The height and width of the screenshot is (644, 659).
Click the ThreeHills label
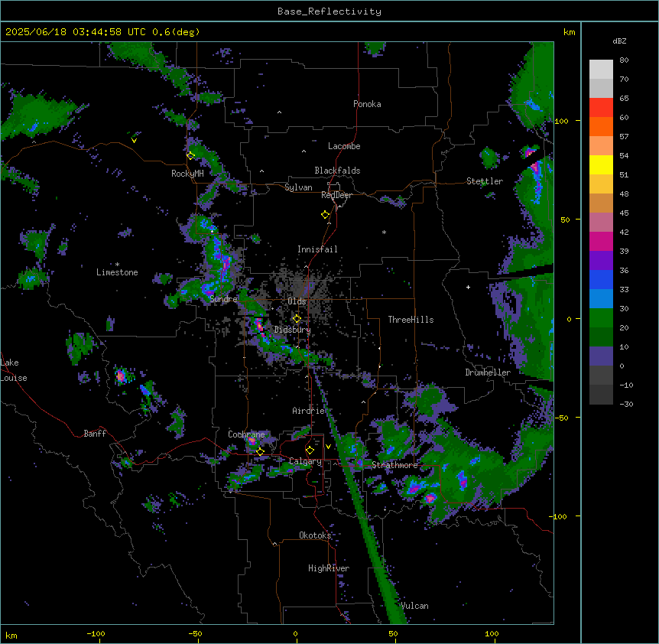pyautogui.click(x=411, y=320)
